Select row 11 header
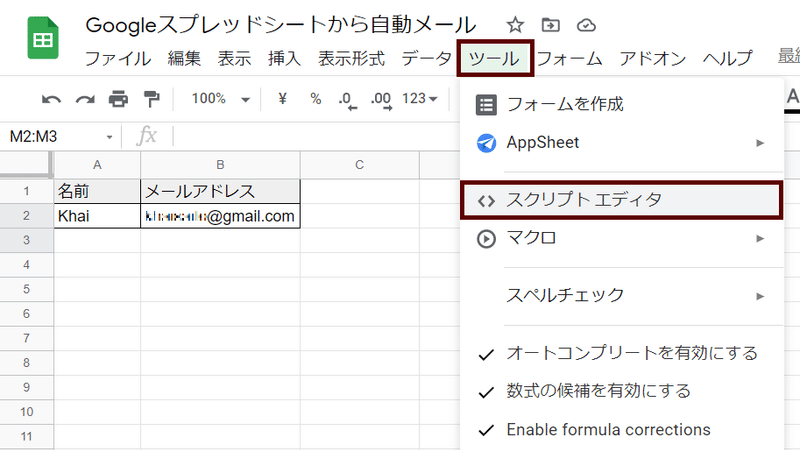This screenshot has width=800, height=450. (27, 437)
